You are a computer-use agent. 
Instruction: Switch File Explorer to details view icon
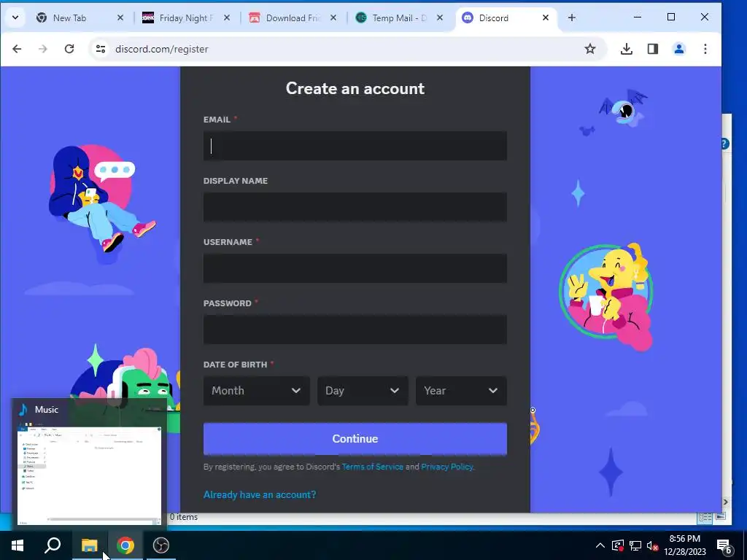point(705,517)
